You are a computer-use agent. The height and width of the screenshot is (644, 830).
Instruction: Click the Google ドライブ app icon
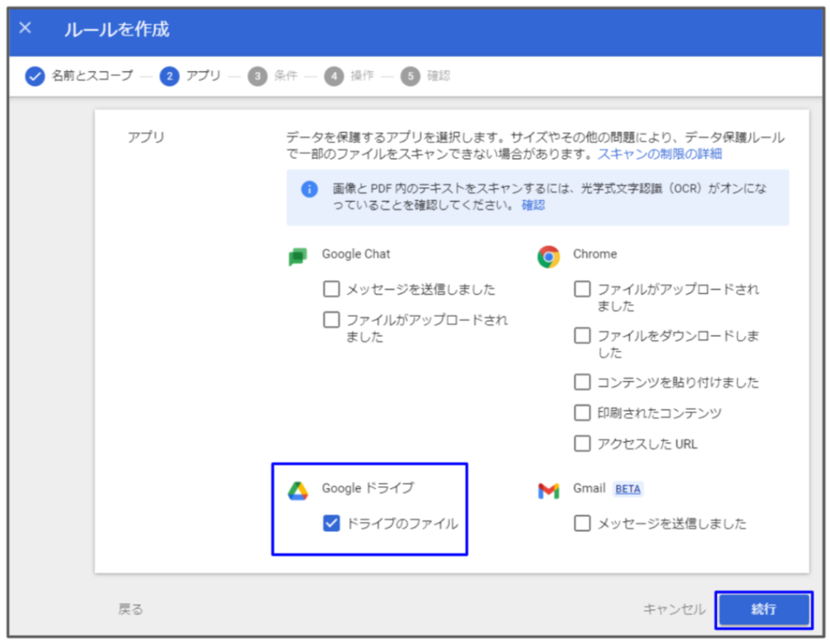coord(295,489)
